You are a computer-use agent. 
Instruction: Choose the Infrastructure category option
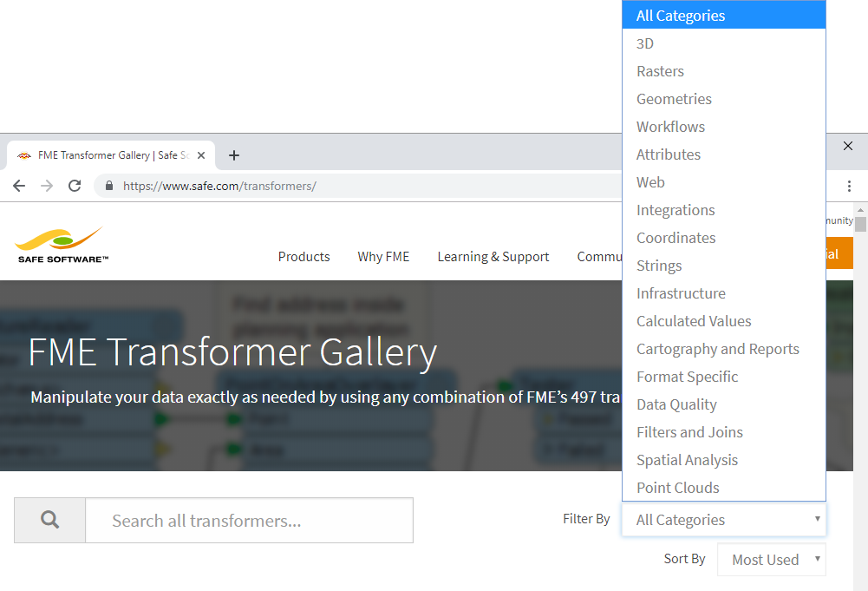click(724, 293)
